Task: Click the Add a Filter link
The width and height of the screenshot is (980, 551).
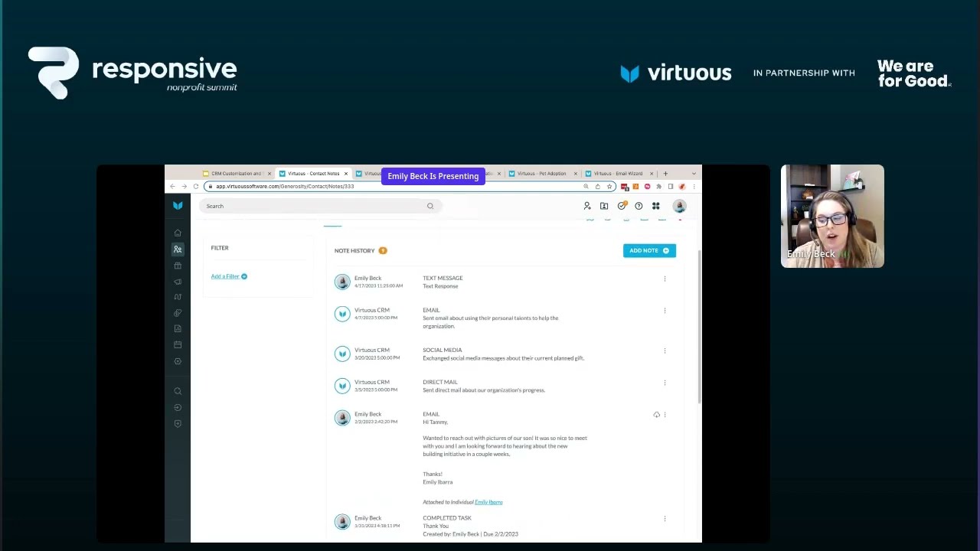Action: pos(229,276)
